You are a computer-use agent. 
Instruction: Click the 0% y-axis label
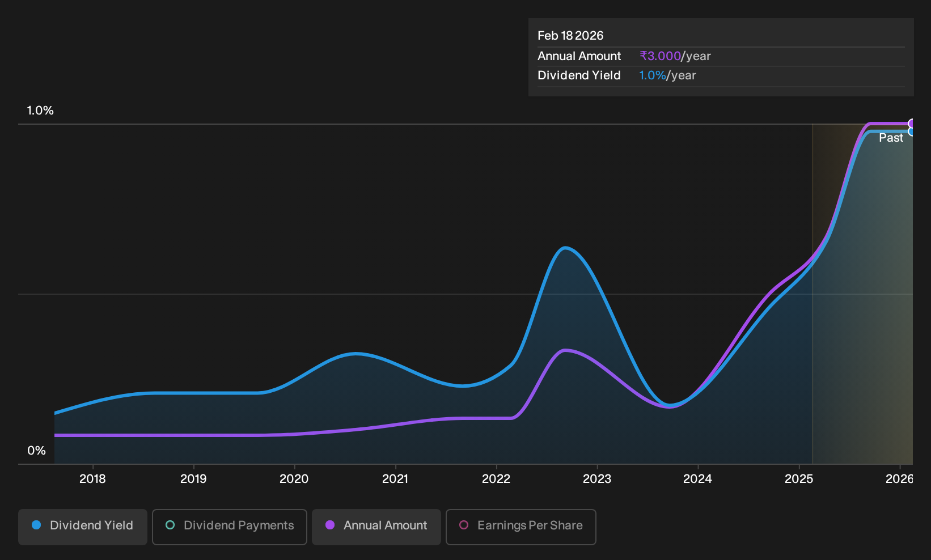[x=37, y=451]
